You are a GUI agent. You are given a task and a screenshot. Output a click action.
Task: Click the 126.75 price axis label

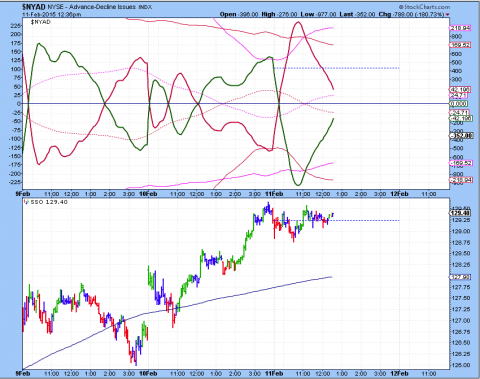(x=460, y=332)
